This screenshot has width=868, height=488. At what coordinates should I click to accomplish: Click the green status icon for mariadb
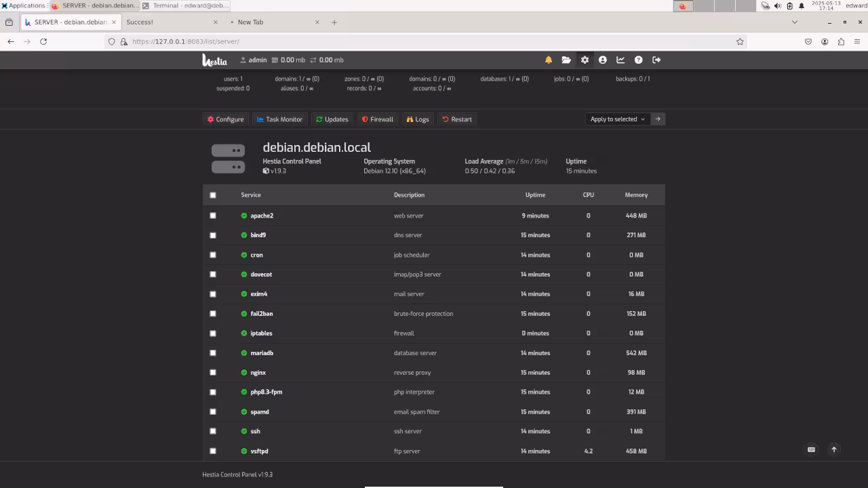(244, 353)
